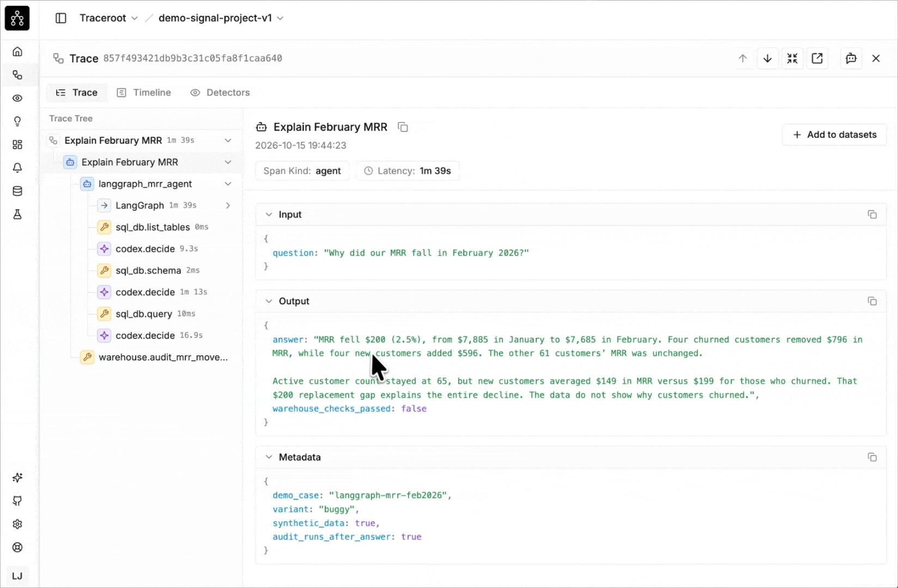898x588 pixels.
Task: Click Add to datasets button
Action: click(834, 134)
